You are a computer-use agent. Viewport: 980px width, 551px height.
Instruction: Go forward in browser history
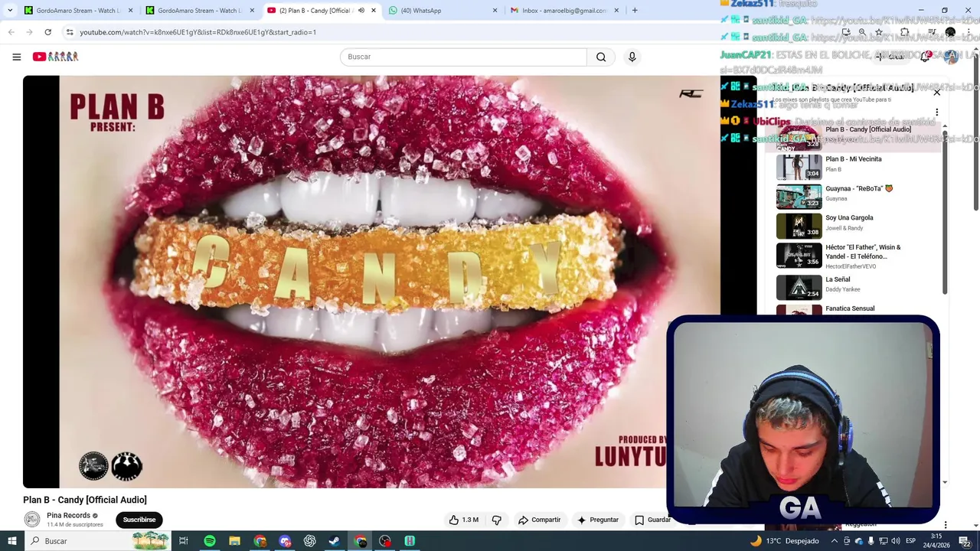coord(29,32)
